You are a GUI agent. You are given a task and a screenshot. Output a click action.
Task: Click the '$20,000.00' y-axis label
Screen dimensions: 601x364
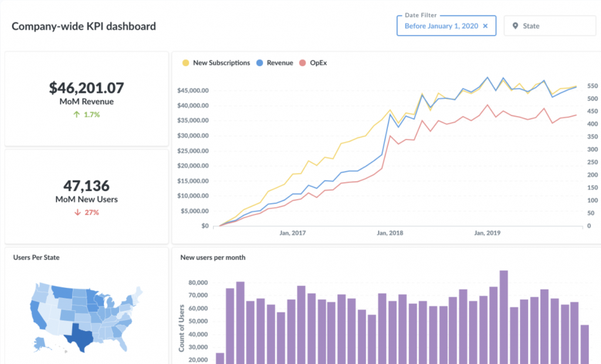193,166
